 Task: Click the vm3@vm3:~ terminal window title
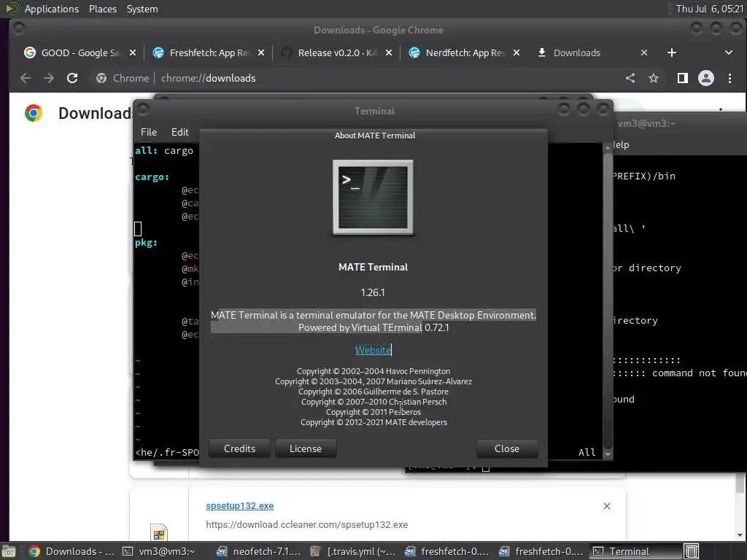click(x=646, y=123)
